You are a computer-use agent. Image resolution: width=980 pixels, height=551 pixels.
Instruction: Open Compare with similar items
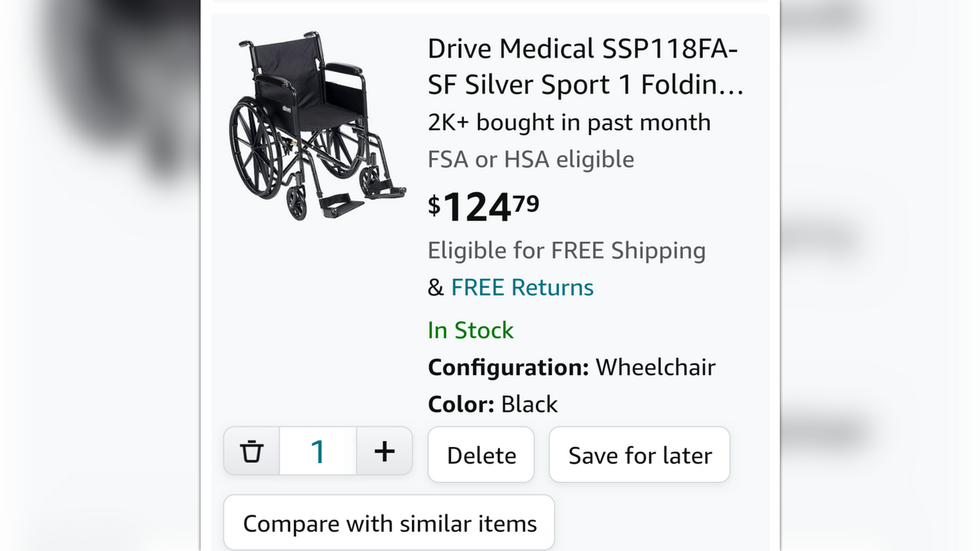pos(389,524)
